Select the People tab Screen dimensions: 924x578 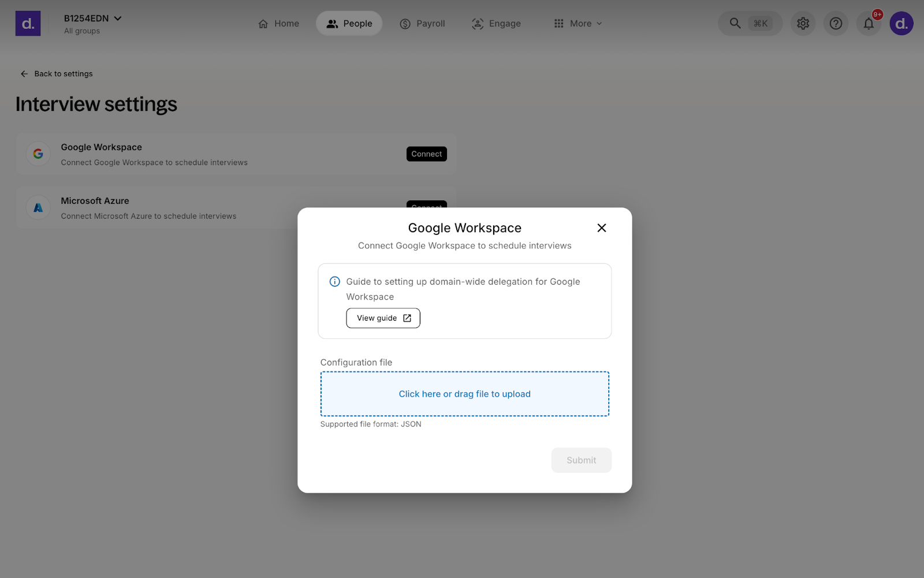[349, 24]
